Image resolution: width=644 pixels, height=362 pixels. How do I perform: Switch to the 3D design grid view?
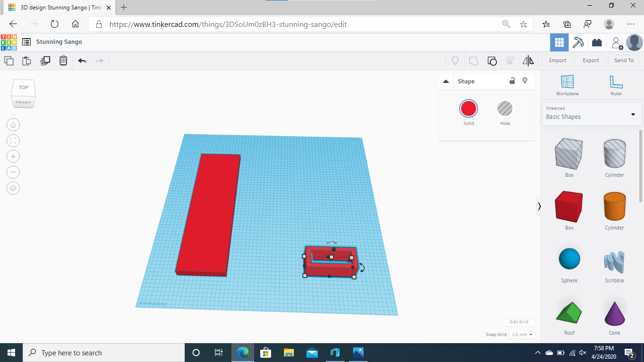click(559, 42)
